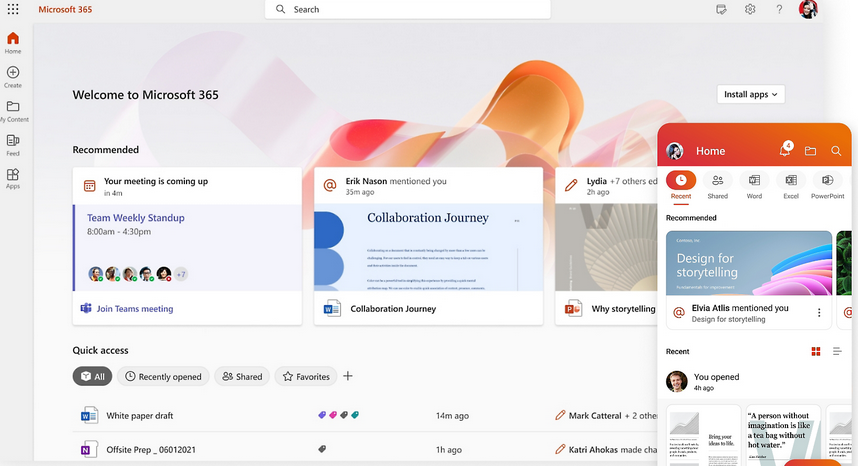Open the settings gear in header
Screen dimensions: 858x466
click(x=750, y=9)
